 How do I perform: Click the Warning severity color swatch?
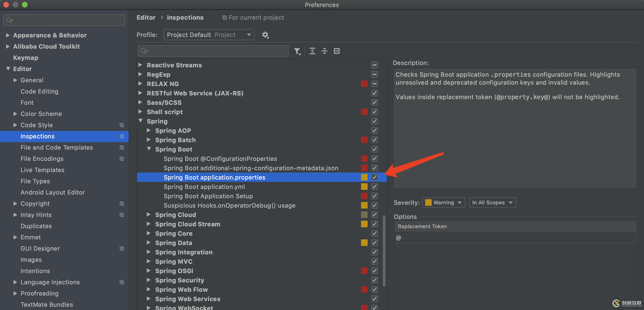[x=428, y=202]
